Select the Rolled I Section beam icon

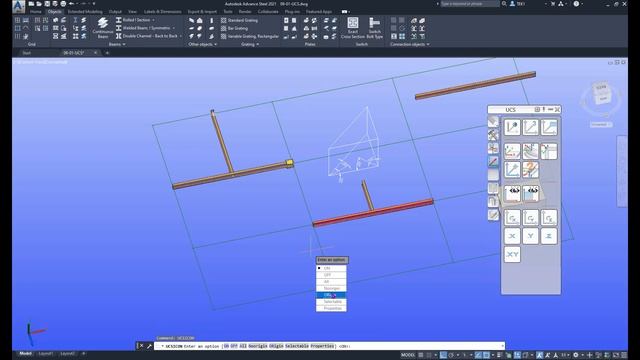coord(118,20)
